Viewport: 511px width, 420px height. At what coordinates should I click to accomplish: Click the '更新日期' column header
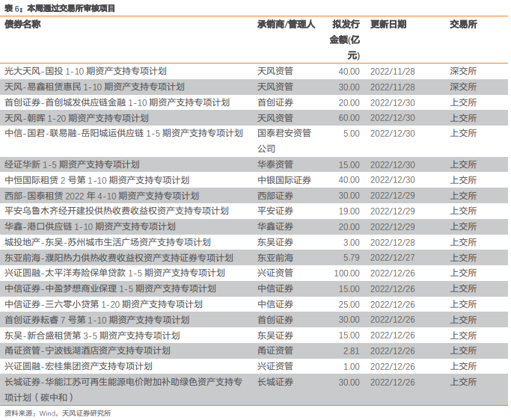(388, 24)
